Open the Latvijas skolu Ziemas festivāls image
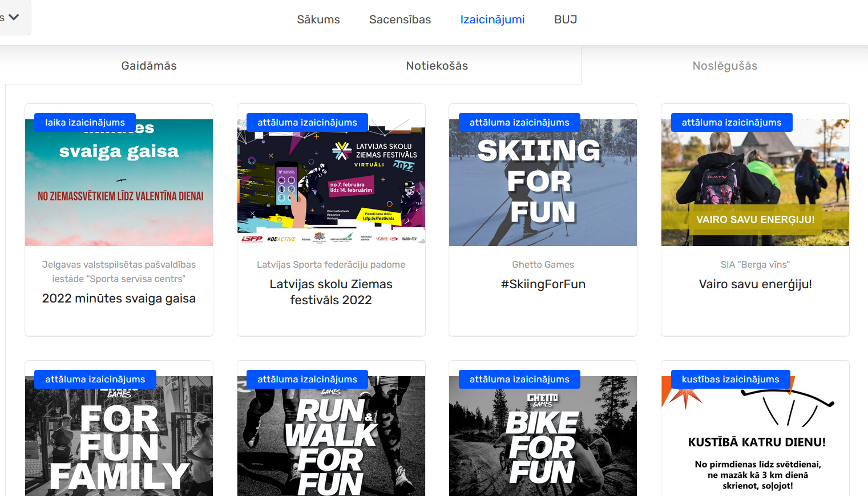This screenshot has width=868, height=496. point(331,183)
